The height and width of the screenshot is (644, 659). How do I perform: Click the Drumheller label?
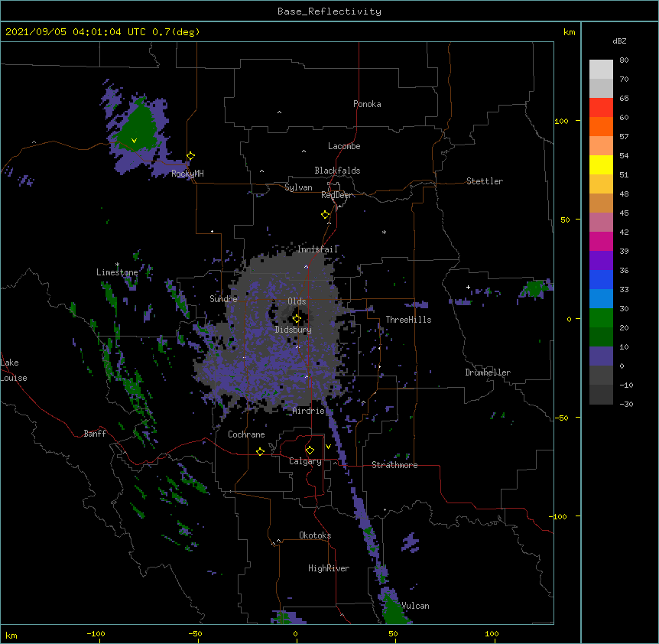coord(488,372)
